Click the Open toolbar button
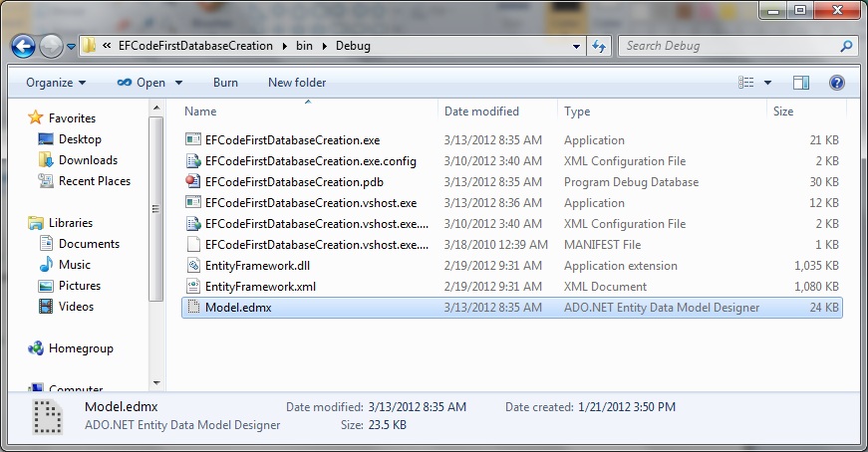868x452 pixels. point(142,83)
